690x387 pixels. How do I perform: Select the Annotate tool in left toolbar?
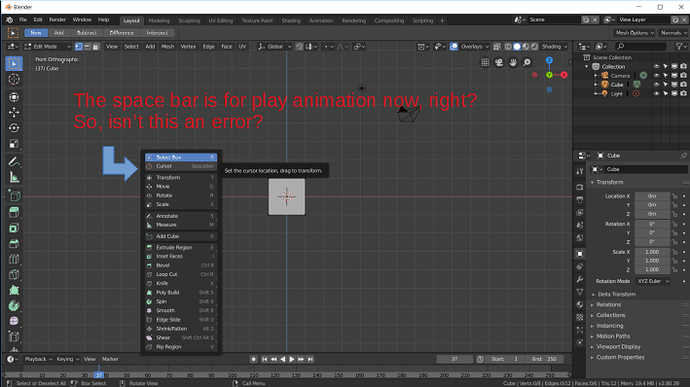[x=14, y=162]
